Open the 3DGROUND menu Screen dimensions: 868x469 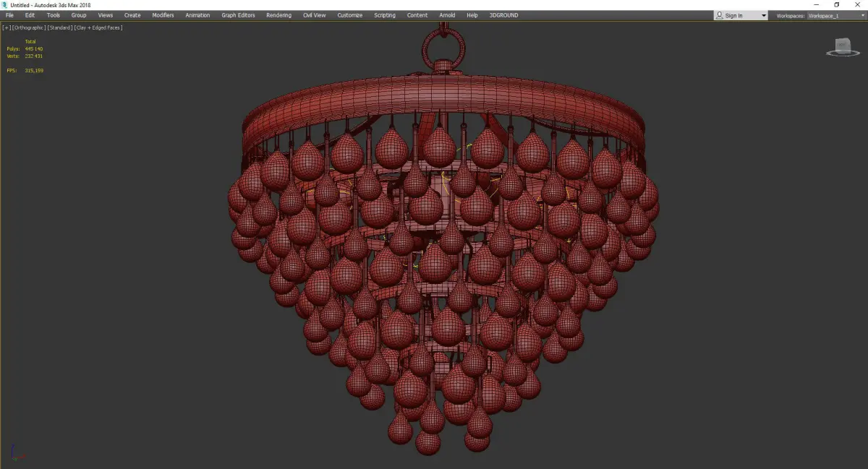coord(503,15)
